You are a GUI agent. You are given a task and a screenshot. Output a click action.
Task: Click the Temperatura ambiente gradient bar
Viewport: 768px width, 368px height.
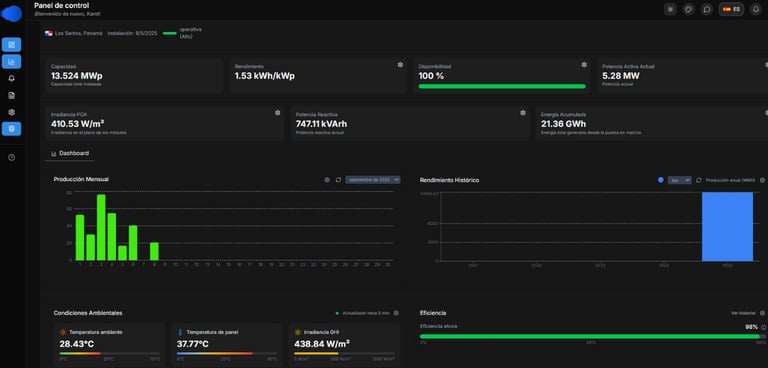tap(109, 353)
